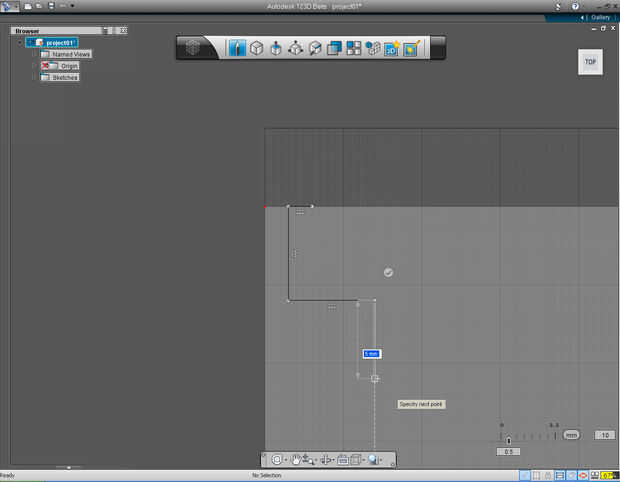Expand the Origin folder node
This screenshot has width=620, height=482.
click(34, 66)
